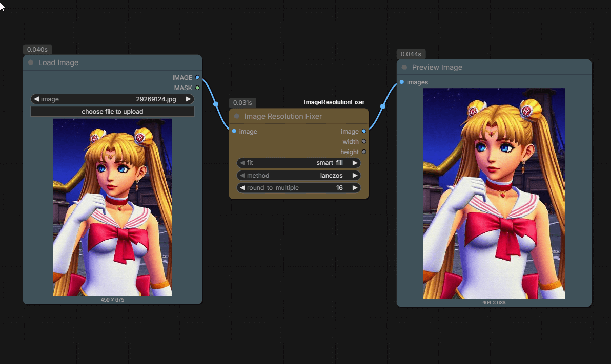Click the images input socket on Preview Image
611x364 pixels.
pyautogui.click(x=402, y=82)
